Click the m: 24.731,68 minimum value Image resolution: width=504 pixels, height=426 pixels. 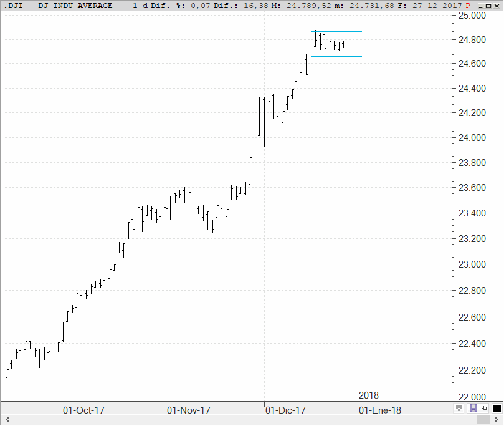[x=364, y=6]
